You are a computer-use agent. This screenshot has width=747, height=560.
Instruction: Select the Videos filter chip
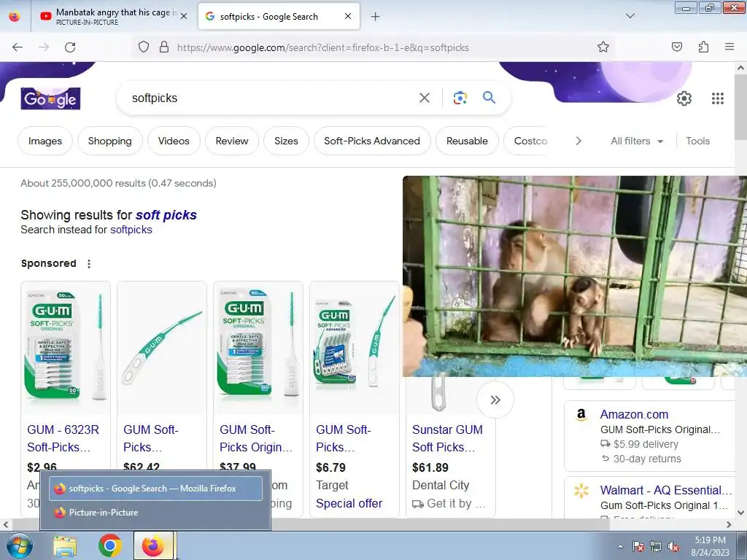tap(174, 141)
